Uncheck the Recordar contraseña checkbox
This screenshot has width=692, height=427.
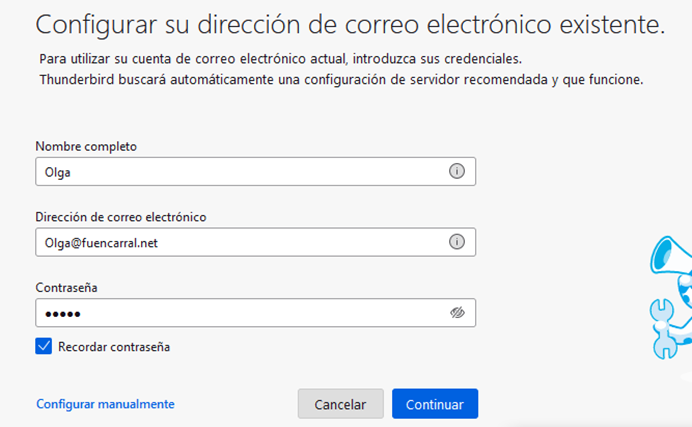[x=43, y=347]
